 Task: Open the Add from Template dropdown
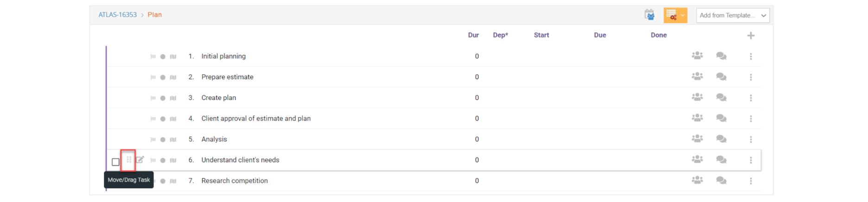pos(733,15)
